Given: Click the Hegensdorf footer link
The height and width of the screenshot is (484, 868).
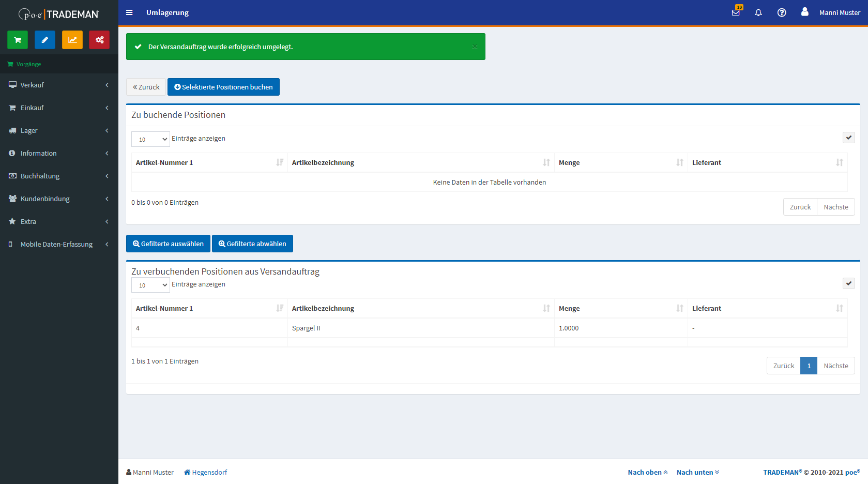Looking at the screenshot, I should tap(206, 472).
